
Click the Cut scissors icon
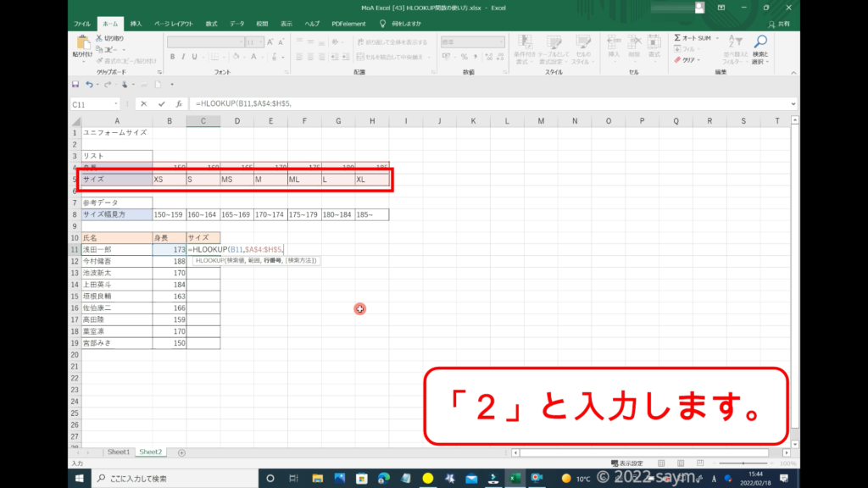tap(99, 38)
